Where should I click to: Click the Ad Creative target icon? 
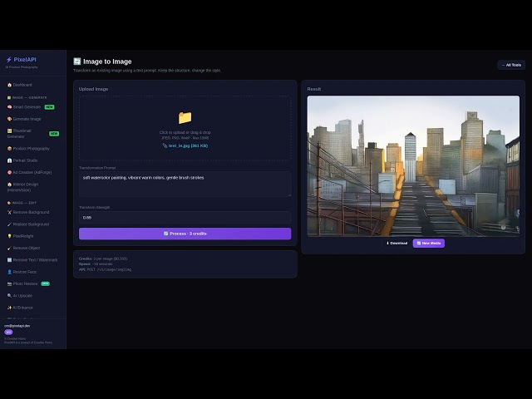[9, 172]
